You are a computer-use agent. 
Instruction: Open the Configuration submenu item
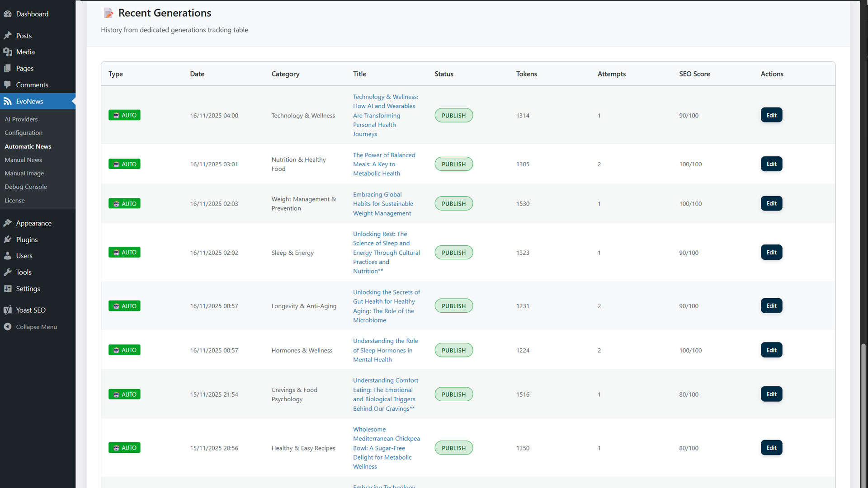(x=24, y=133)
